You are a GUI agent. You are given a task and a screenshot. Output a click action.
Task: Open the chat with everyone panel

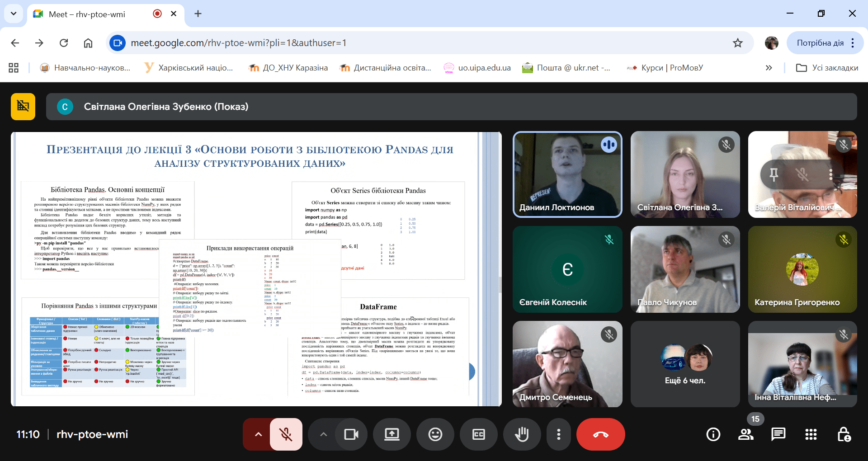click(x=778, y=434)
